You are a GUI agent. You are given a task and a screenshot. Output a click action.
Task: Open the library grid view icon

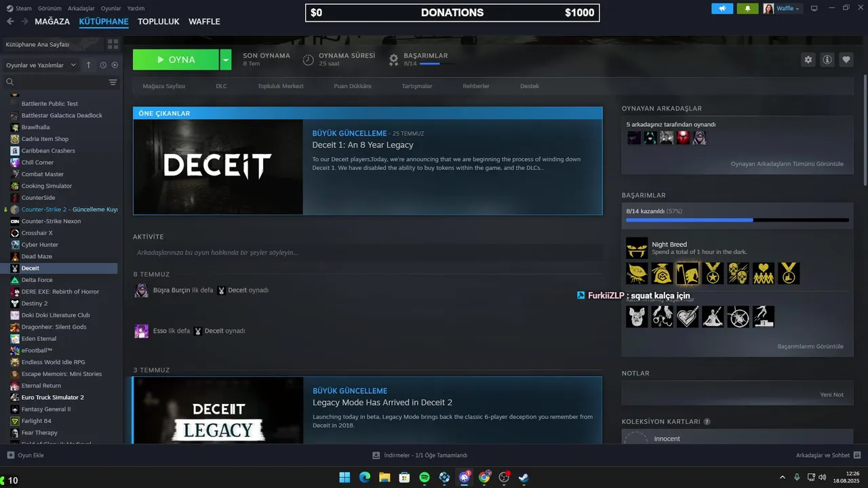(113, 44)
